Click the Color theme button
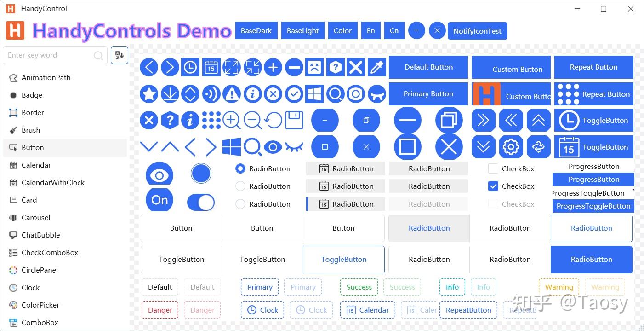 click(x=342, y=31)
